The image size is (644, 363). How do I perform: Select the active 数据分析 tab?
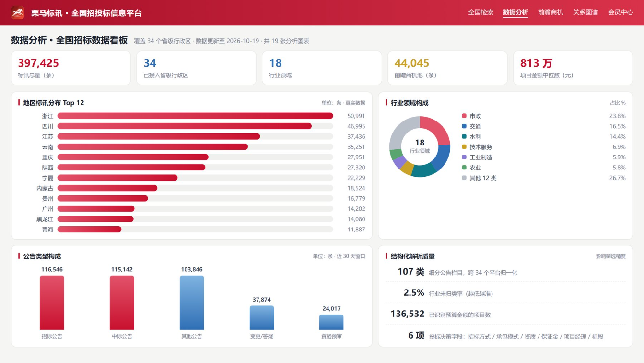tap(515, 12)
